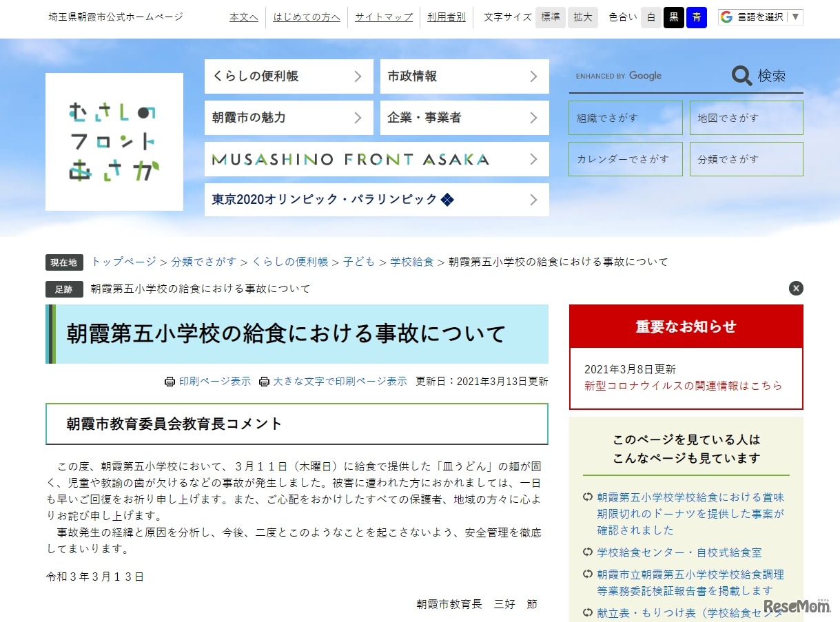
Task: Open the 賞味期限切れのドーナツ related page link
Action: (x=690, y=514)
